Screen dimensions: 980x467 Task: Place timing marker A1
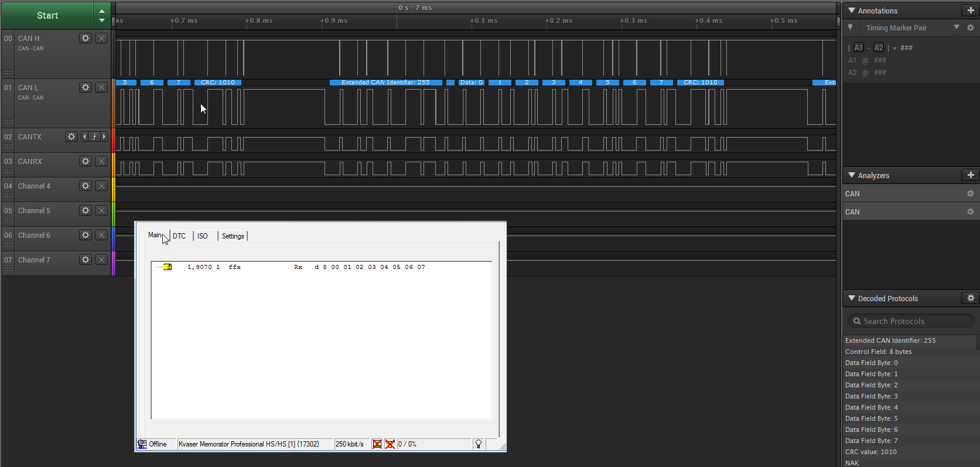coord(859,48)
